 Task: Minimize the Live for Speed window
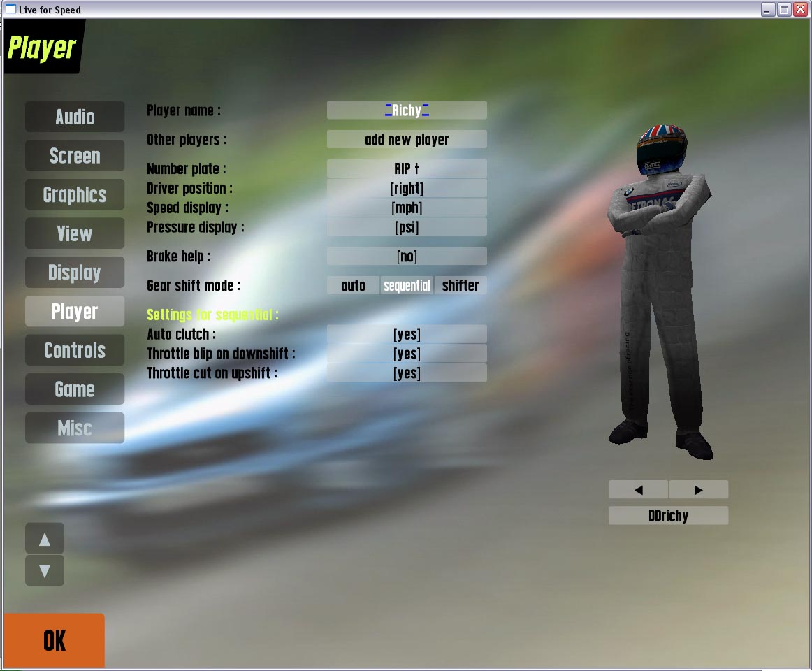tap(768, 9)
